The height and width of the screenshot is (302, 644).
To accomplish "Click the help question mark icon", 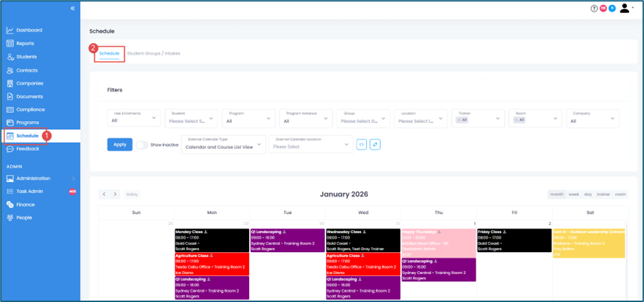I will click(x=594, y=9).
